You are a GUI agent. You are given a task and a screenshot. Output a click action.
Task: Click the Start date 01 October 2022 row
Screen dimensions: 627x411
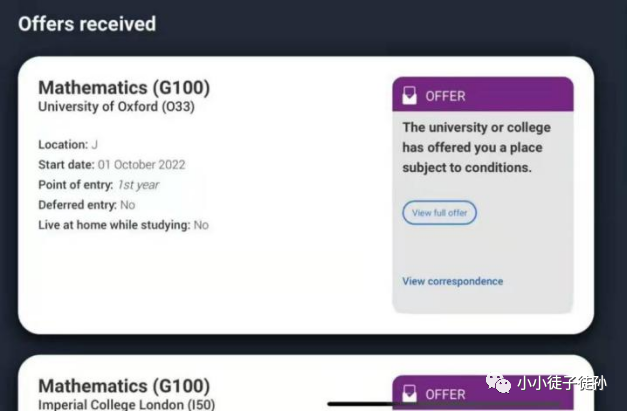112,165
